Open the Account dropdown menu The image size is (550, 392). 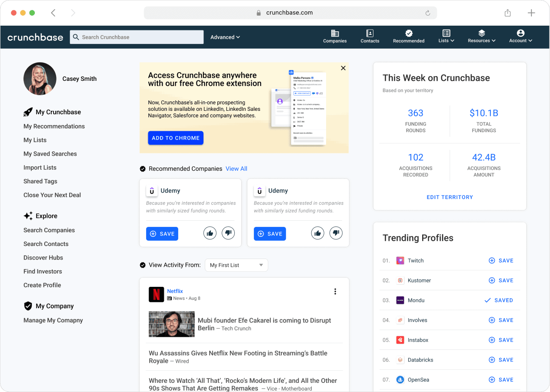coord(520,37)
